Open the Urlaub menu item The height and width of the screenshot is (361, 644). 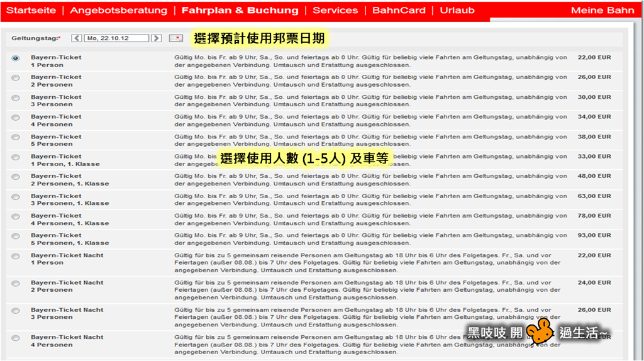[457, 10]
